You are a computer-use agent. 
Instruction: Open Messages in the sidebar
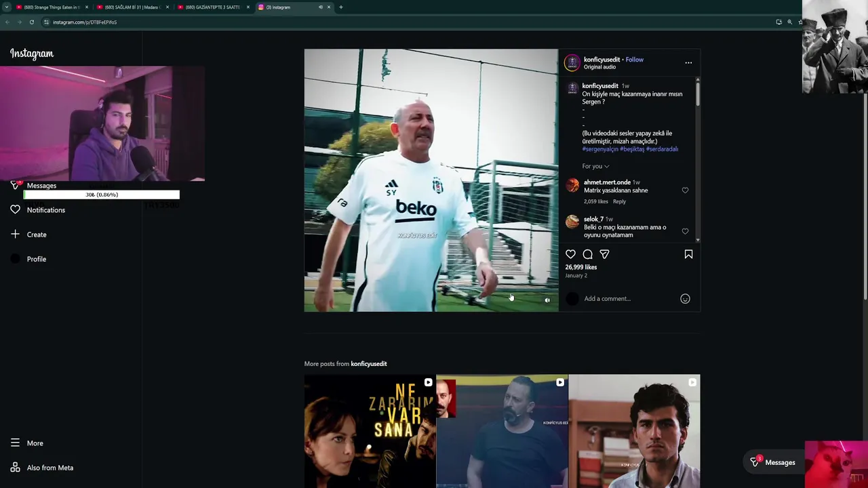click(x=41, y=186)
